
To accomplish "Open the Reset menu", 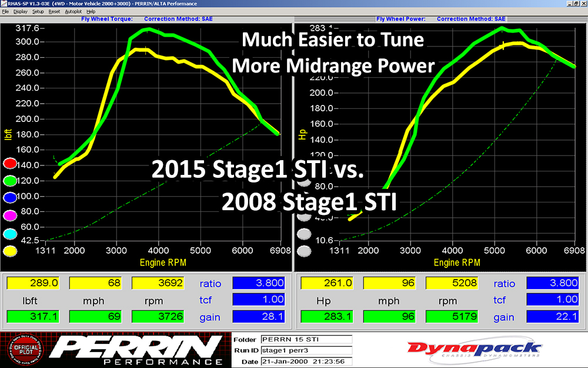I will tap(54, 12).
